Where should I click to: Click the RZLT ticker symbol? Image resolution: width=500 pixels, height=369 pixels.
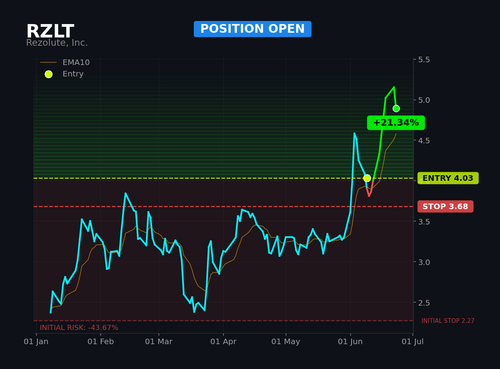coord(50,31)
